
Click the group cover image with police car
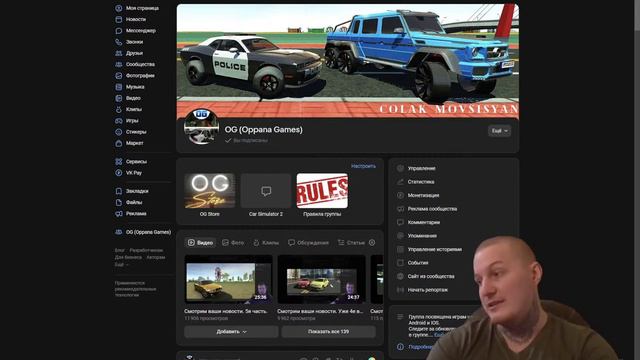coord(348,60)
